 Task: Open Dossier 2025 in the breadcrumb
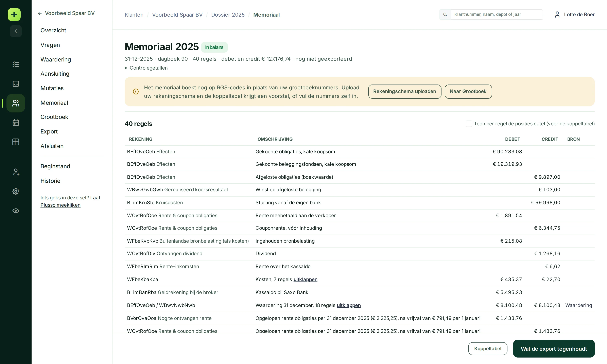228,15
